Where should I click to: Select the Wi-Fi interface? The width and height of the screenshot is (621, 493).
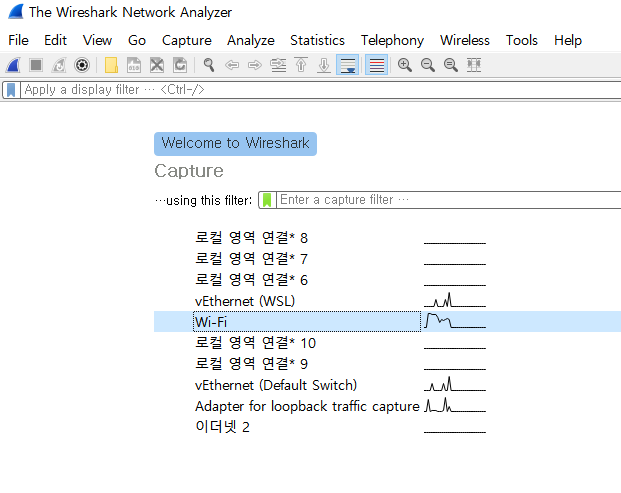307,322
